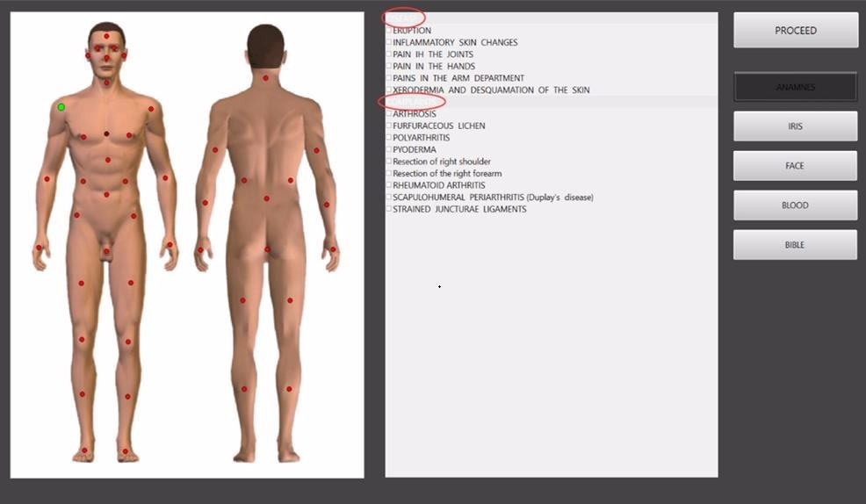The width and height of the screenshot is (866, 504).
Task: Click front figure's foot point on image's left side
Action: (84, 450)
